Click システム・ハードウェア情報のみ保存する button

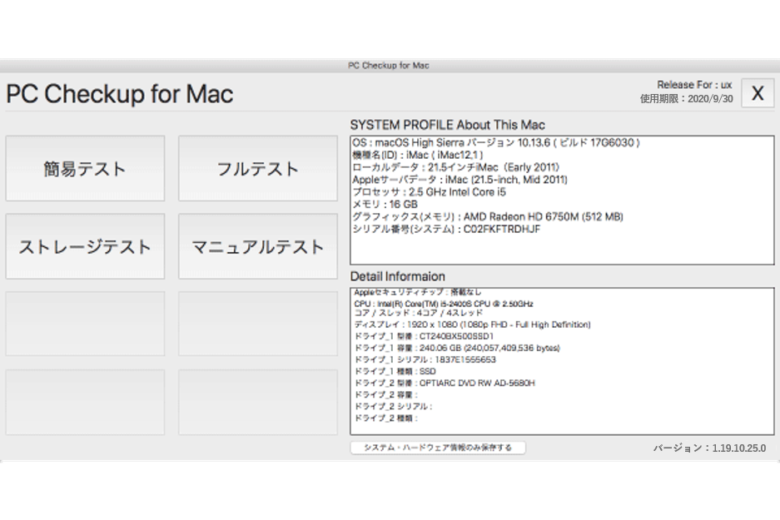tap(438, 448)
